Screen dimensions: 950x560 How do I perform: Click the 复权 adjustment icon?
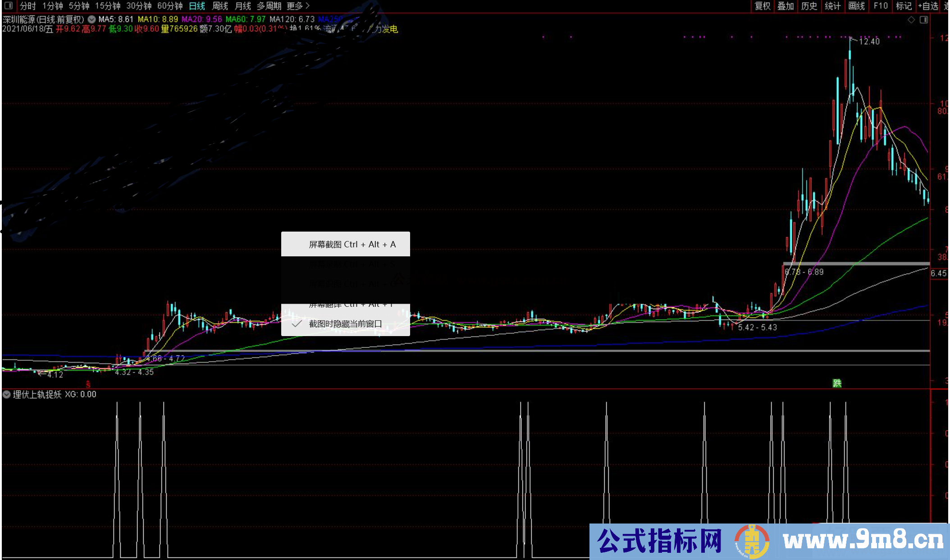point(762,6)
